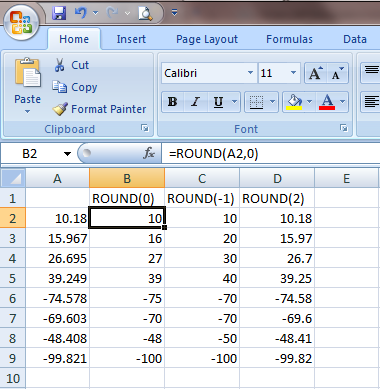This screenshot has width=380, height=389.
Task: Open the Office Button menu
Action: point(22,23)
